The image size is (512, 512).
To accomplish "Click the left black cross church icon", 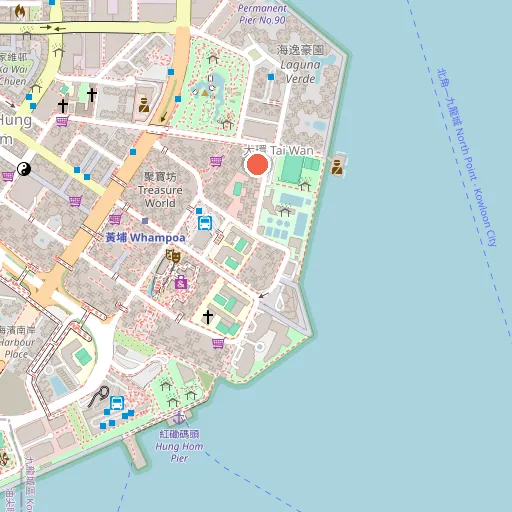I will 63,106.
